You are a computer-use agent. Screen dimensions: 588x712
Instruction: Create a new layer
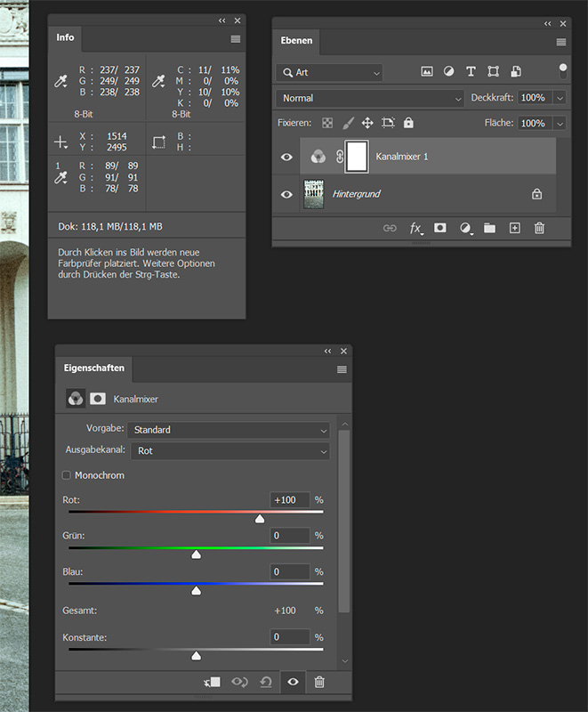tap(514, 228)
